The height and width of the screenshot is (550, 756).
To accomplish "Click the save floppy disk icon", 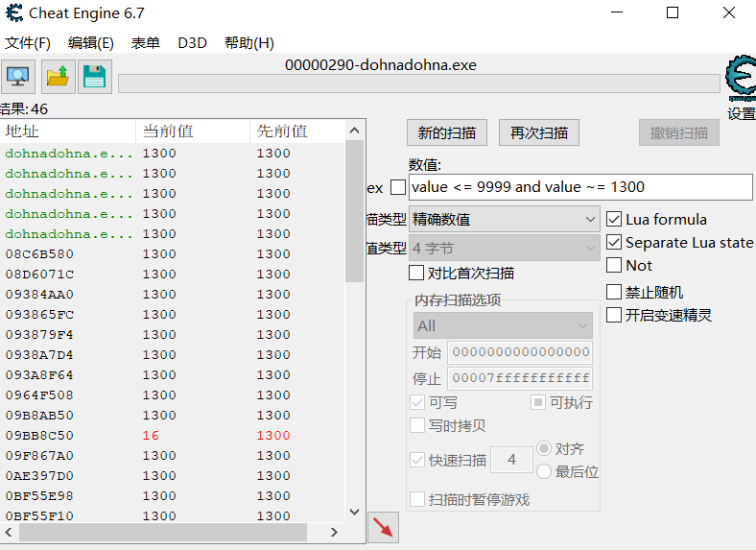I will point(94,77).
